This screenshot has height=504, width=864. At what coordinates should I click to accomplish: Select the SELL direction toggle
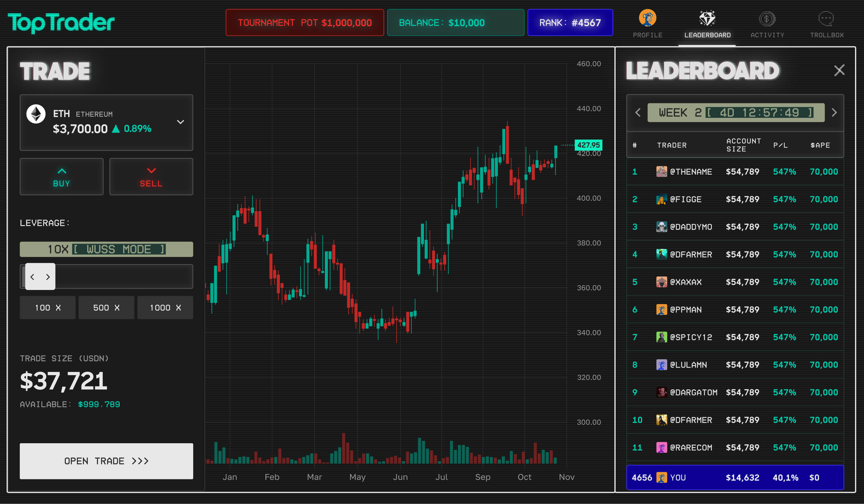pos(151,177)
